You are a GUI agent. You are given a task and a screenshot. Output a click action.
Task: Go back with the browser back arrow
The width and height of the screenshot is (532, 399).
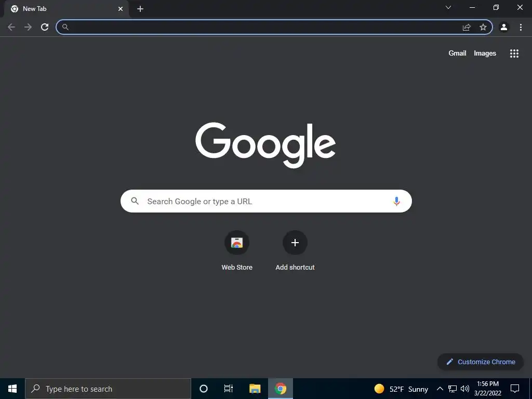[11, 27]
